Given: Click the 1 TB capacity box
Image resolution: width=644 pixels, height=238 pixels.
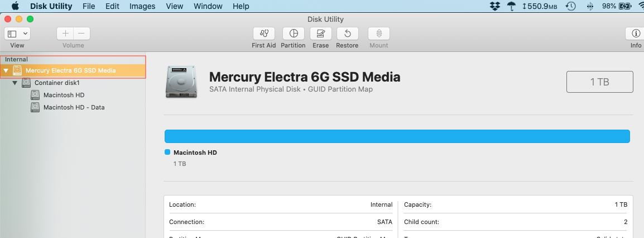Looking at the screenshot, I should tap(599, 82).
